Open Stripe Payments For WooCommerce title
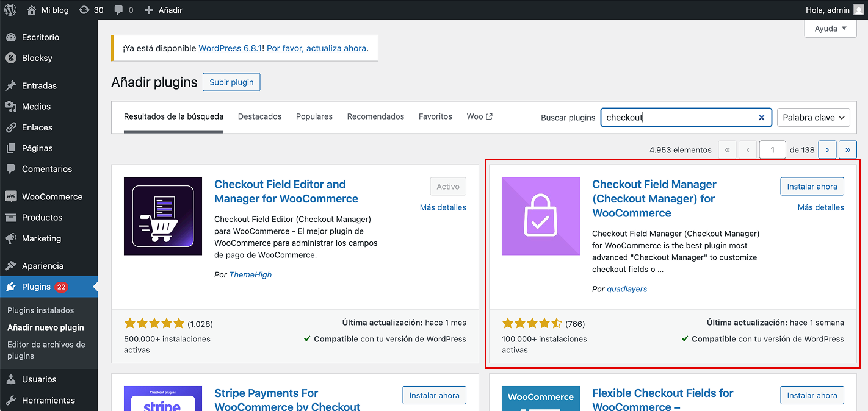868x411 pixels. pyautogui.click(x=288, y=400)
